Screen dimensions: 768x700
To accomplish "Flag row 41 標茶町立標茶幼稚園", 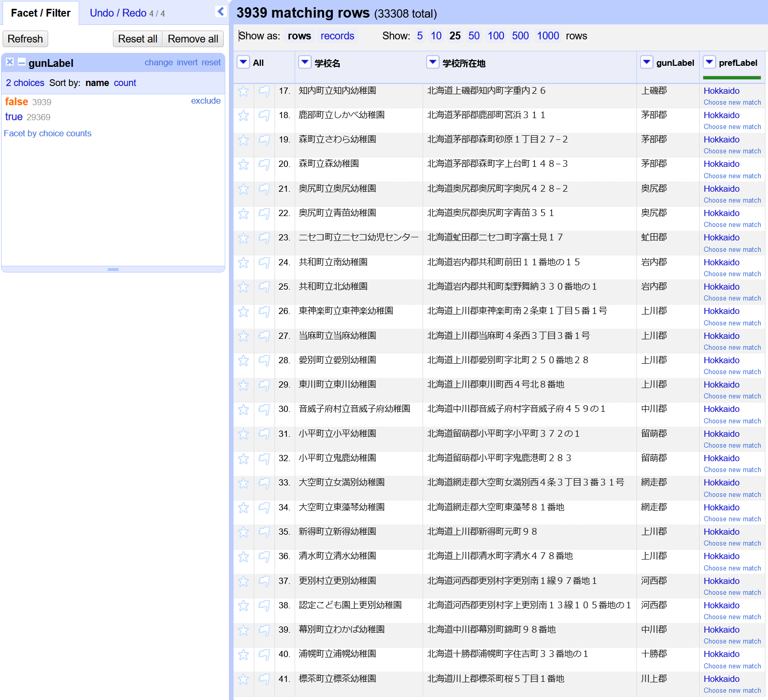I will (264, 680).
